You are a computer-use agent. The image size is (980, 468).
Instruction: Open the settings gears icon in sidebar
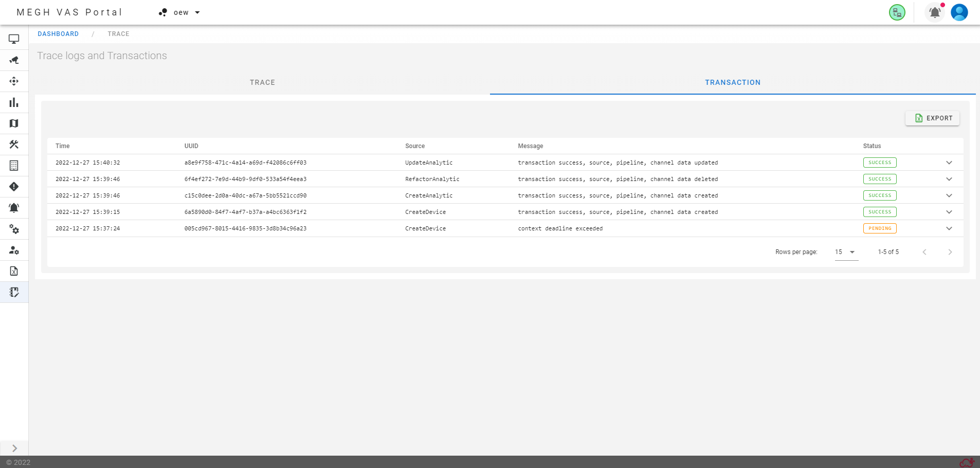coord(13,229)
